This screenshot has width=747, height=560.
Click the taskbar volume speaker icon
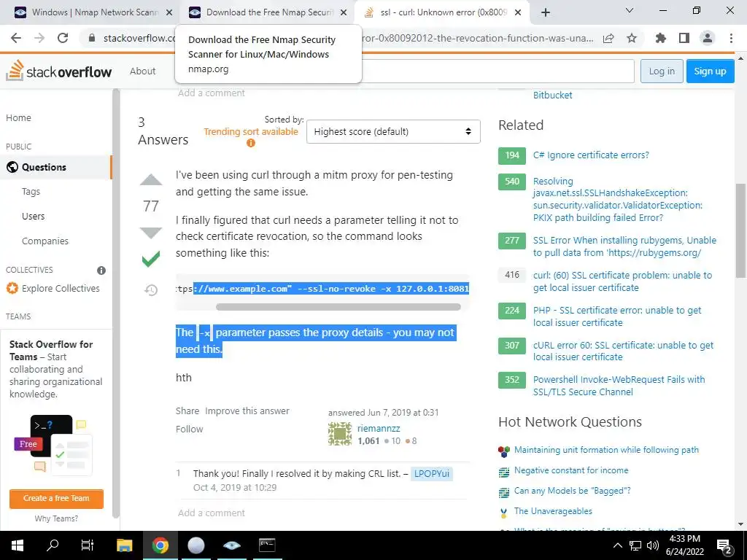(652, 545)
